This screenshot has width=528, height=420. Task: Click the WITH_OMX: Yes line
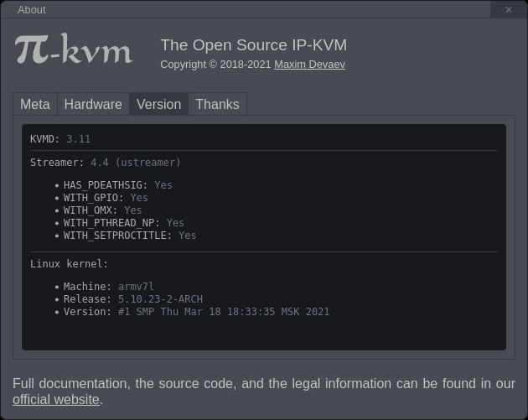click(102, 210)
